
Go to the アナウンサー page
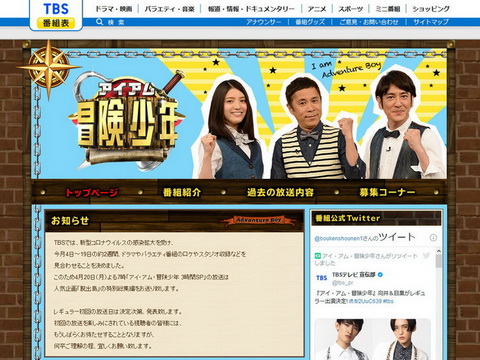coord(264,22)
